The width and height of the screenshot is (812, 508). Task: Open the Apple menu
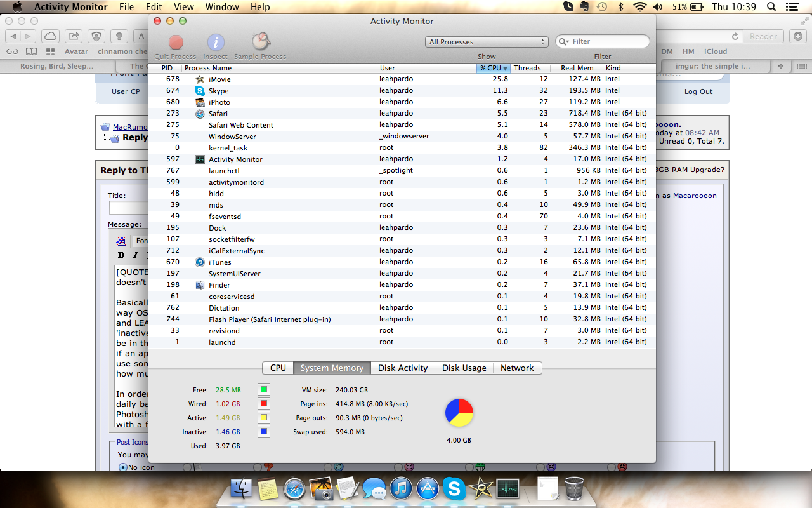click(x=17, y=7)
